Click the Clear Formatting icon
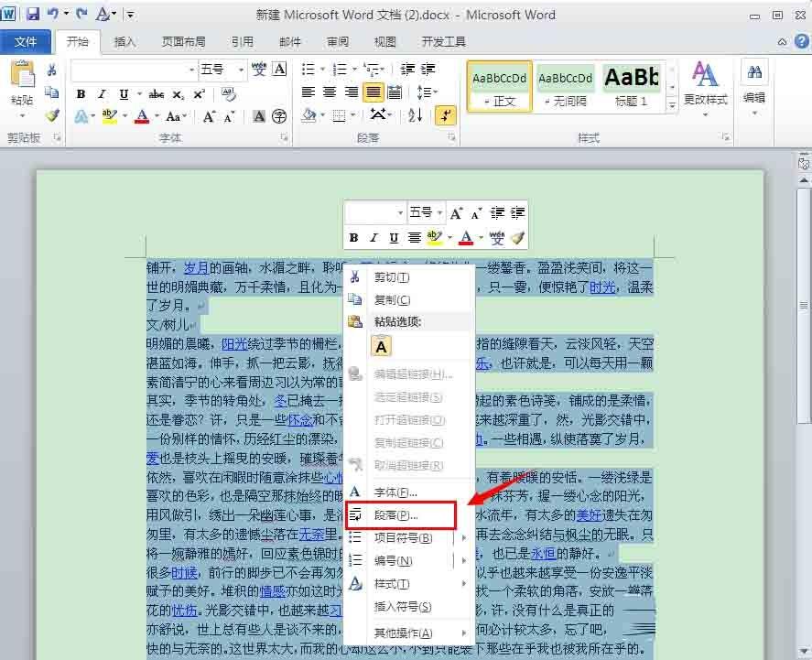Viewport: 812px width, 660px height. click(x=227, y=93)
